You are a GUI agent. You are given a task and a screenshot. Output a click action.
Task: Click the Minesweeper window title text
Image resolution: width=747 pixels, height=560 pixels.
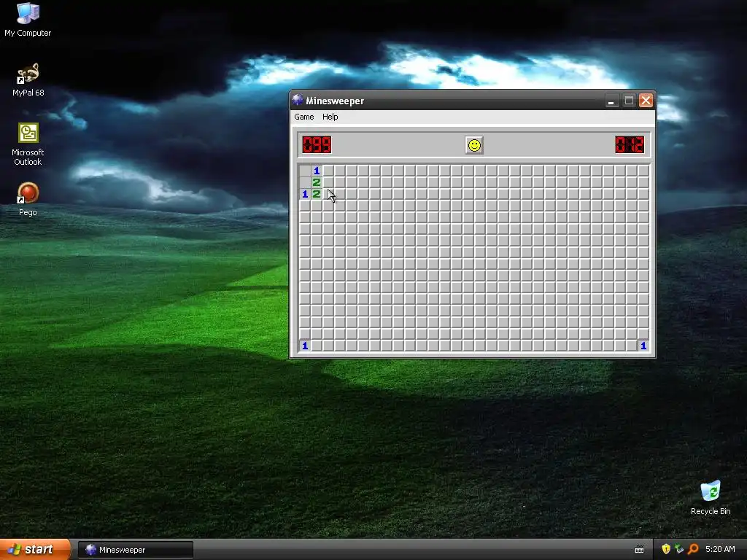point(334,101)
